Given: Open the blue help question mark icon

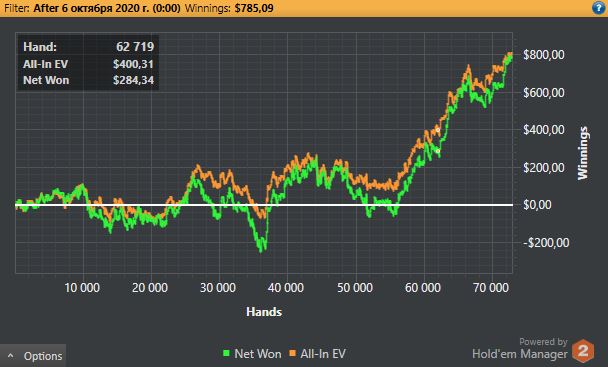Looking at the screenshot, I should [x=599, y=8].
